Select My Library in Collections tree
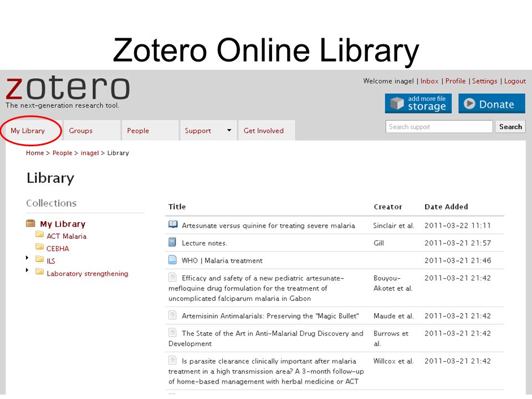The image size is (532, 399). coord(63,224)
